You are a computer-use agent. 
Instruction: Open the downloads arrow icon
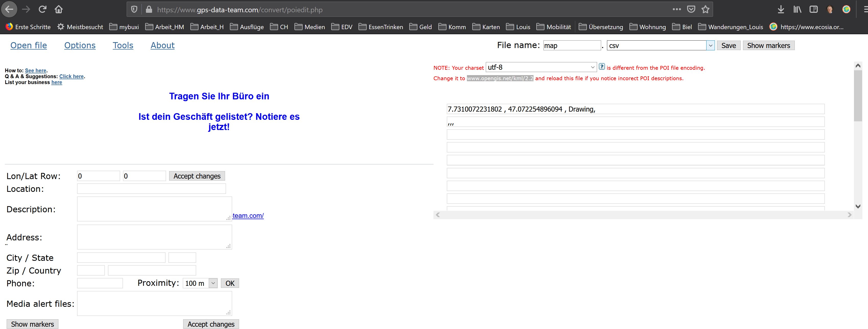click(x=781, y=9)
